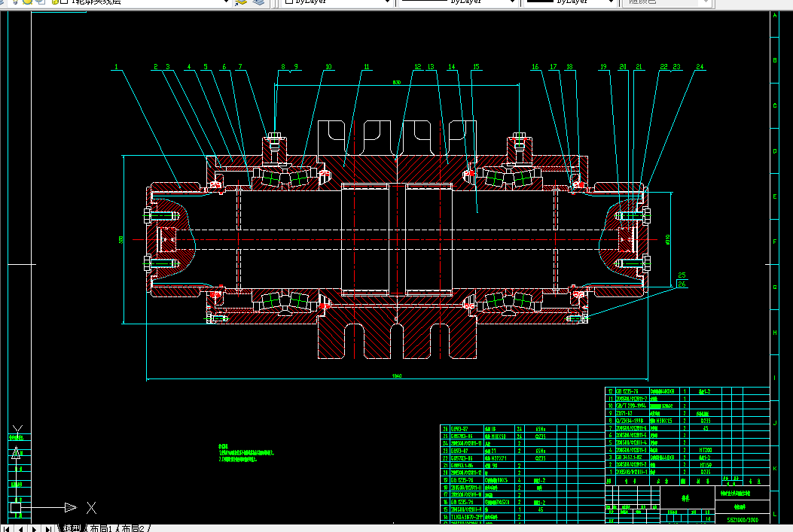Open the 布局2 layout tab
The image size is (793, 532).
(x=133, y=528)
